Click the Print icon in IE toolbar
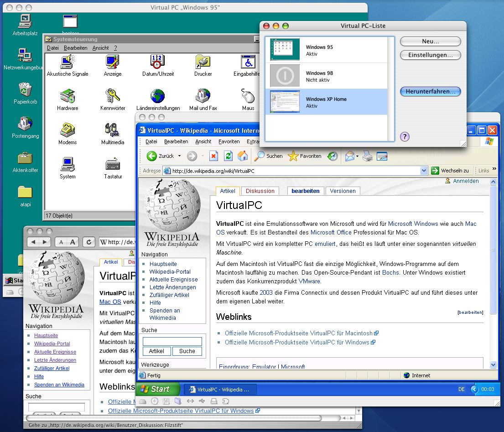 coord(367,156)
